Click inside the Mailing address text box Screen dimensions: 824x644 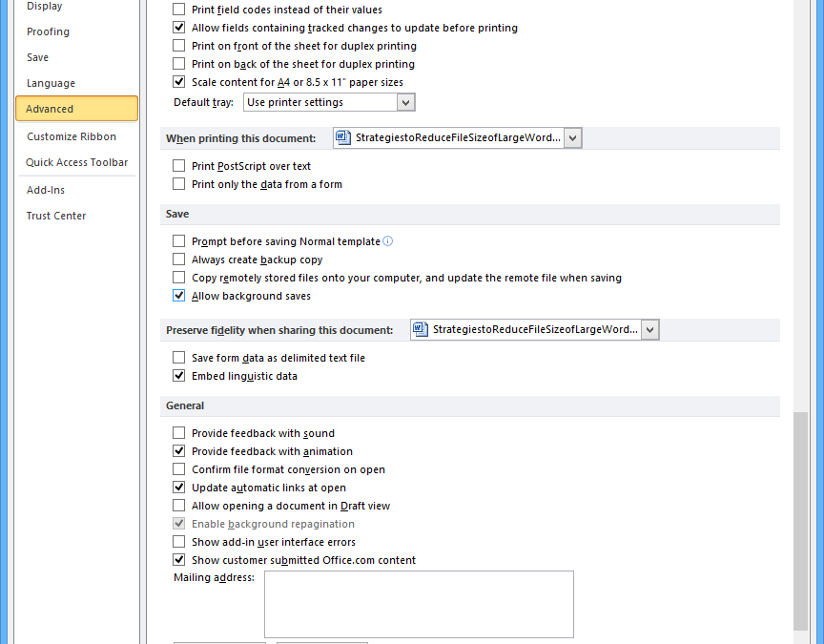pyautogui.click(x=419, y=604)
